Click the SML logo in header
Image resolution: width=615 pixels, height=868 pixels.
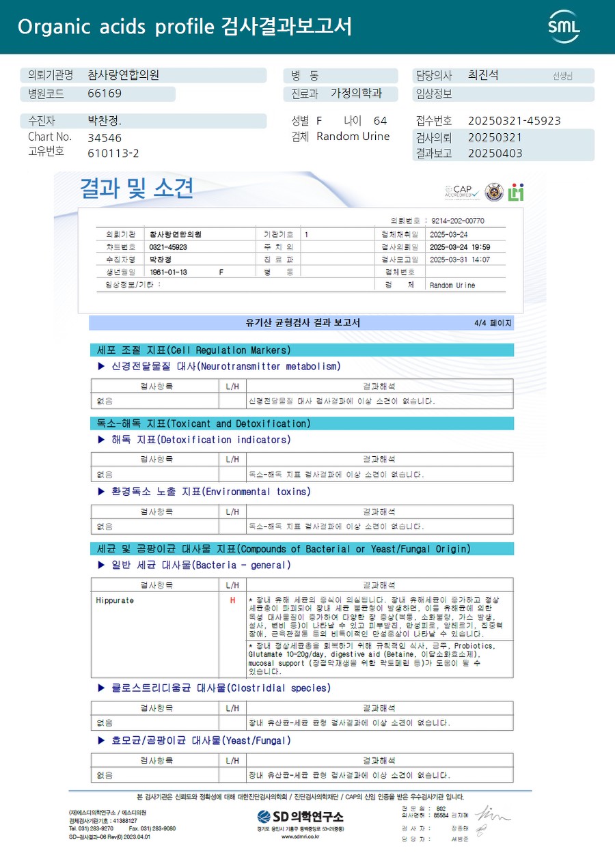click(x=564, y=27)
